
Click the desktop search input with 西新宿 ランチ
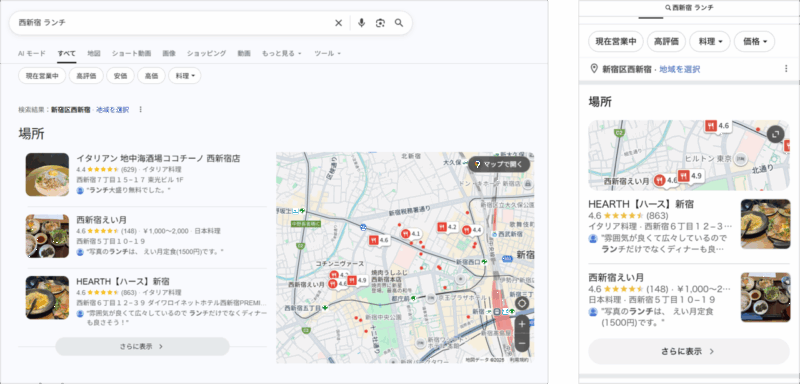[173, 23]
